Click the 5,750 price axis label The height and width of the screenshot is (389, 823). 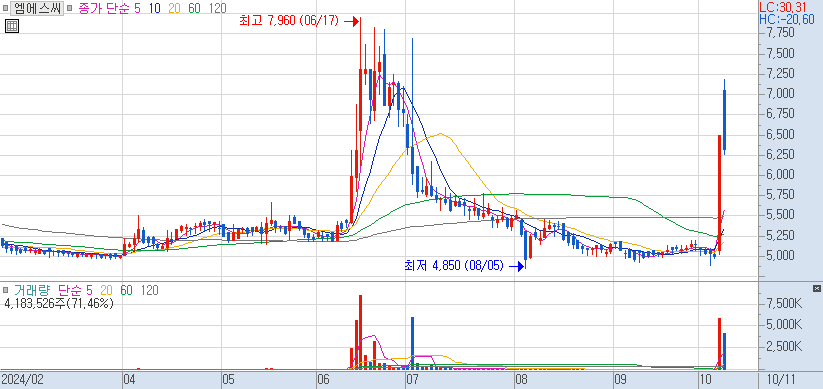pyautogui.click(x=780, y=195)
